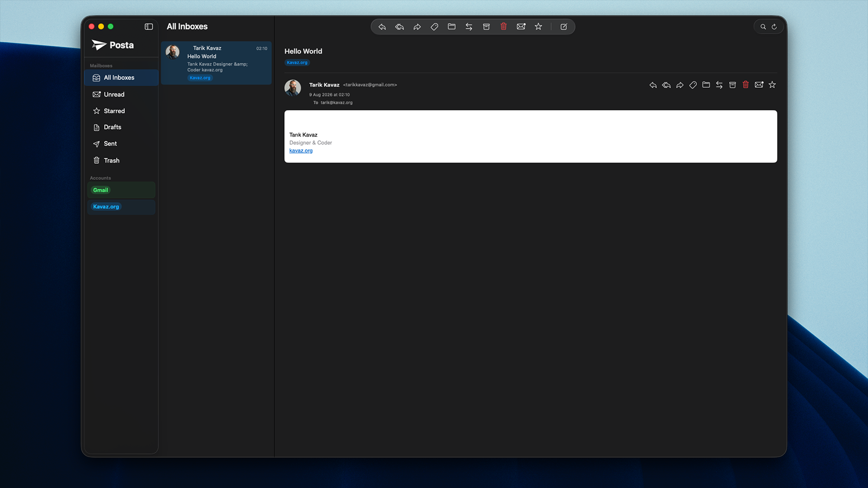Click the envelope icon in the message header
This screenshot has height=488, width=868.
coord(759,85)
